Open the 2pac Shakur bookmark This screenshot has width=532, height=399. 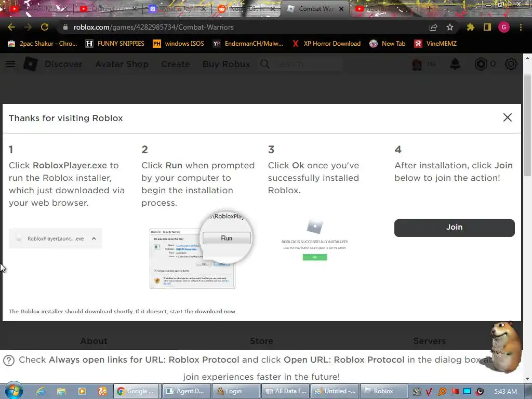click(x=43, y=44)
